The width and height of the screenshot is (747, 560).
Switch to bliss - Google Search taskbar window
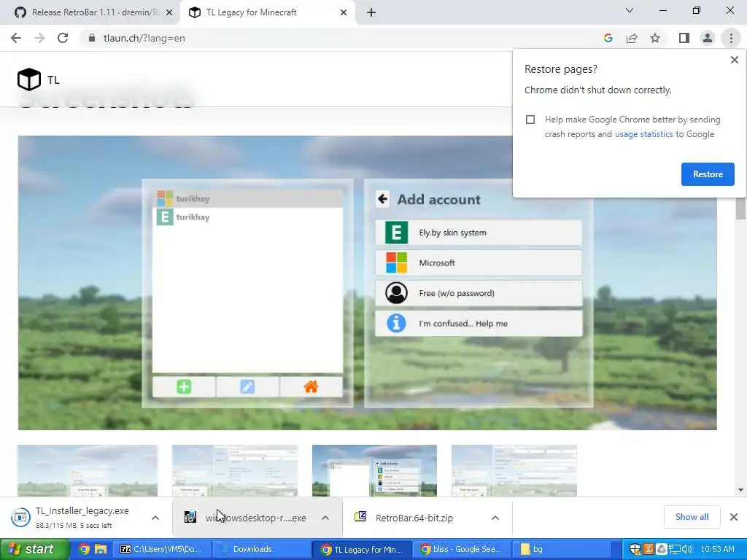(462, 550)
